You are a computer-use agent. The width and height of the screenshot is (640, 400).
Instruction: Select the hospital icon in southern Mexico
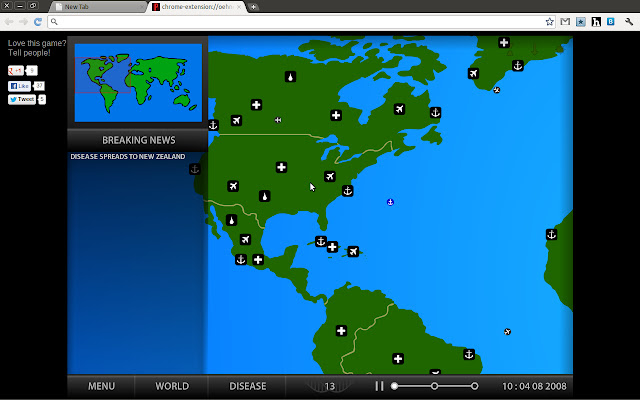pyautogui.click(x=258, y=260)
